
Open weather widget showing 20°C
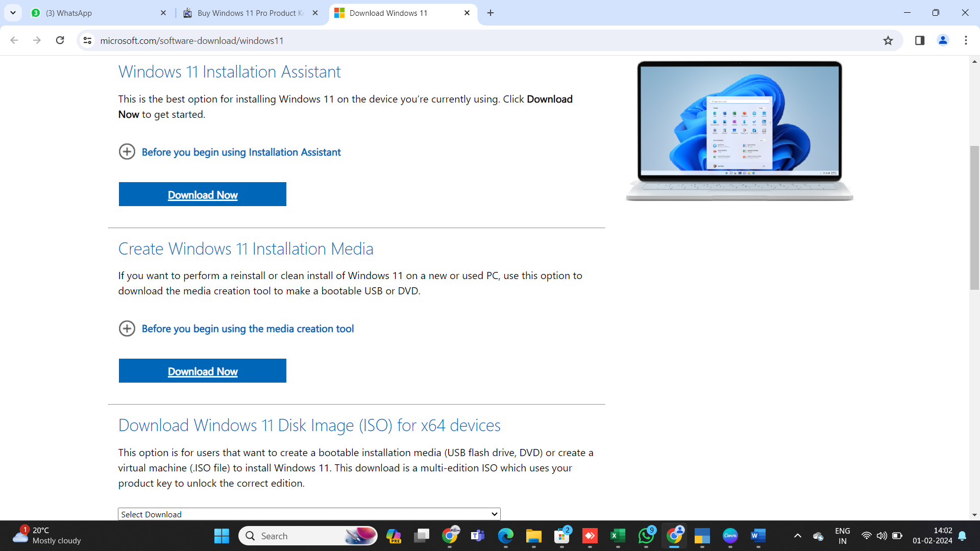(47, 536)
